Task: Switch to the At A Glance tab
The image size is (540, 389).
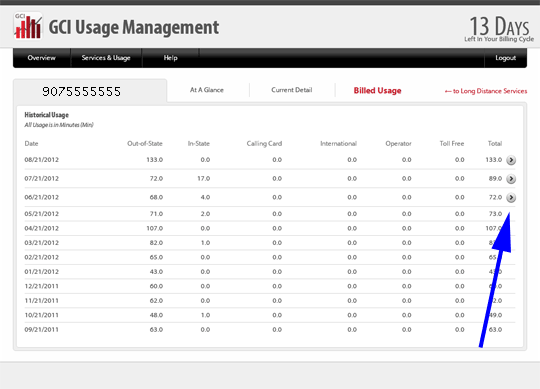Action: 207,90
